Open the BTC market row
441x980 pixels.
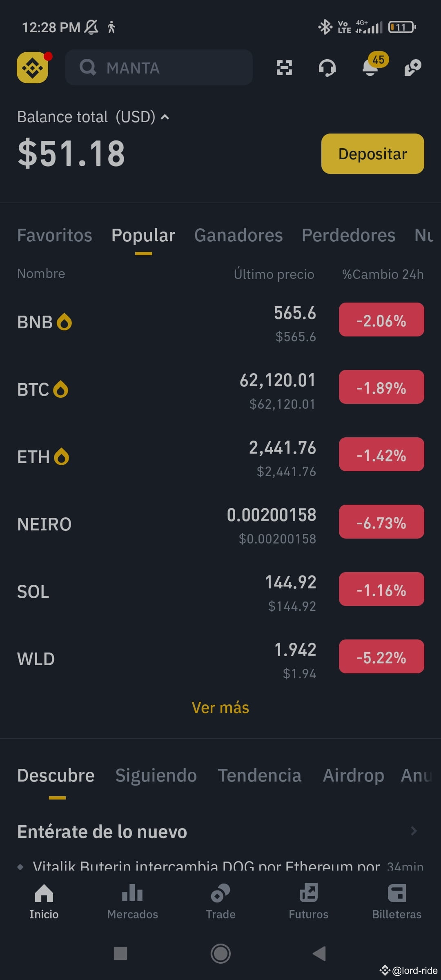[220, 390]
